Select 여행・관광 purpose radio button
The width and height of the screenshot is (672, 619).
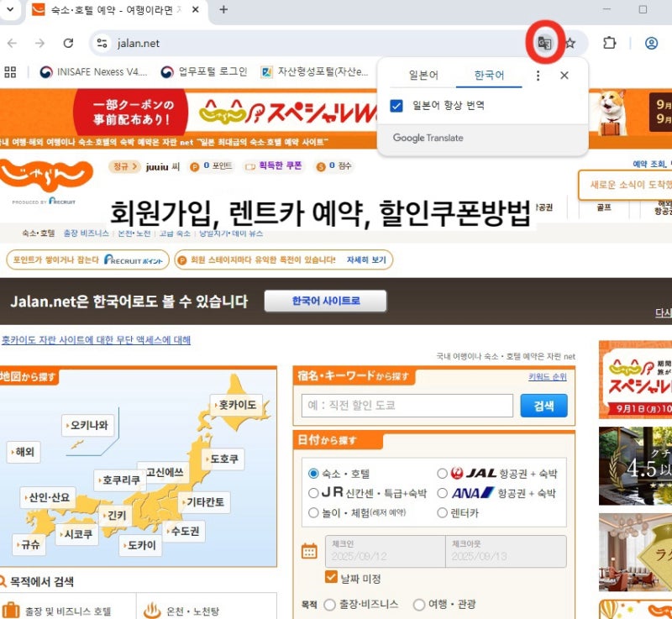tap(418, 605)
